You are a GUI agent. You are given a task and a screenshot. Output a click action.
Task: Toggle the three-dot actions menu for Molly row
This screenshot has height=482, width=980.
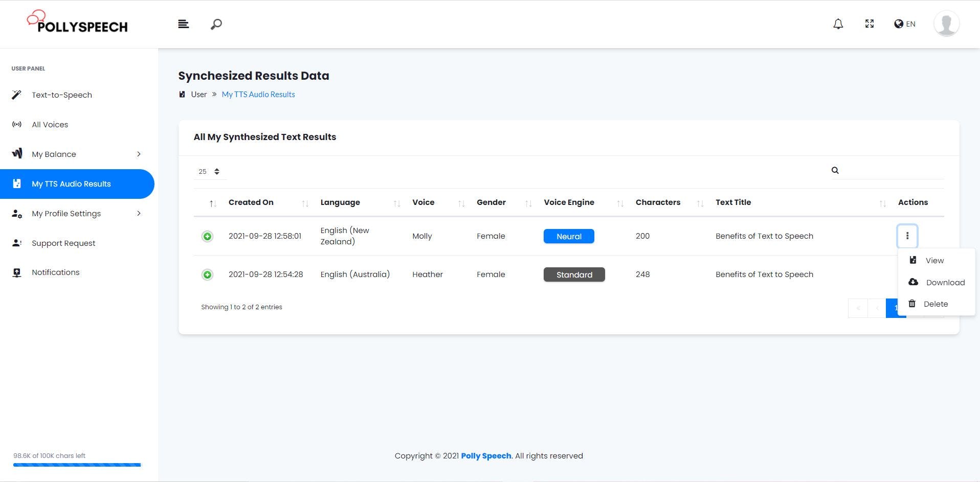(907, 236)
